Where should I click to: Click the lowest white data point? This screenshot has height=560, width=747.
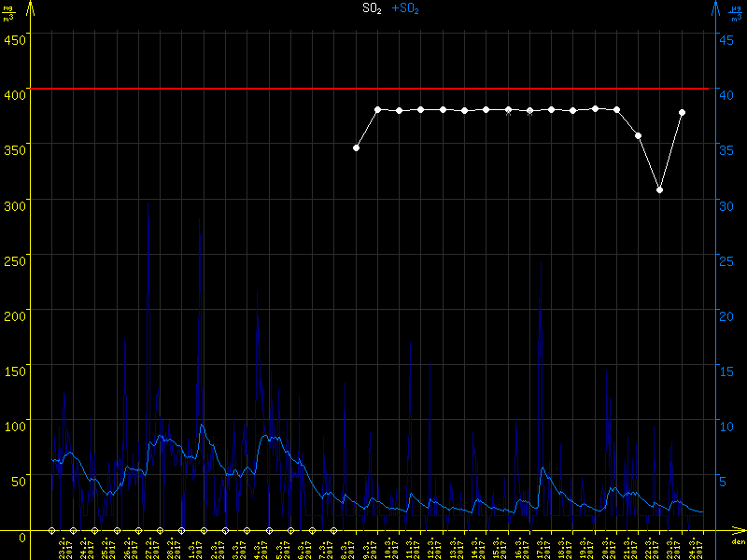point(659,189)
